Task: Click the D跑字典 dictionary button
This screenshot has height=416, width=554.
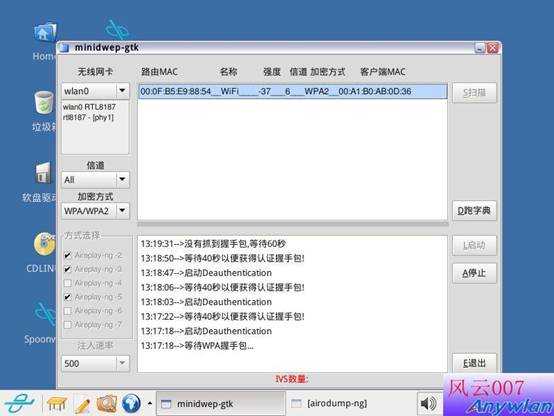Action: click(474, 211)
